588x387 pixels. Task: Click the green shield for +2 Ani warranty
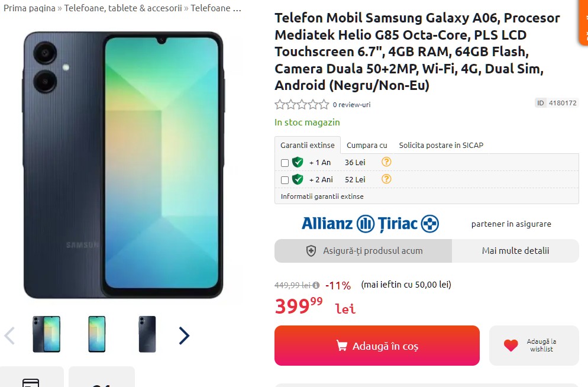tap(298, 179)
